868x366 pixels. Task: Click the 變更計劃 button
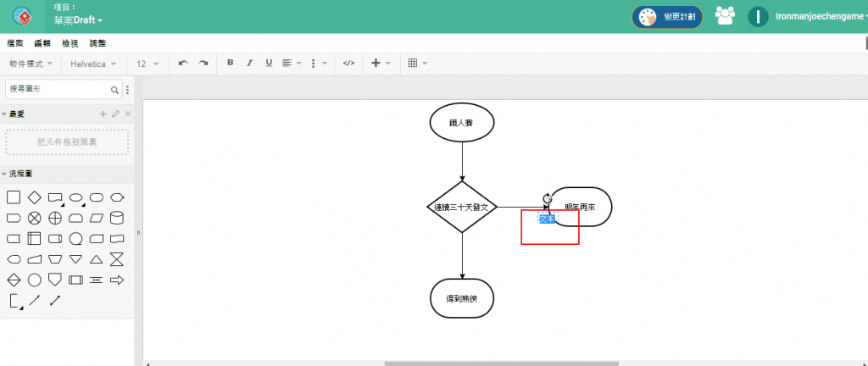668,17
